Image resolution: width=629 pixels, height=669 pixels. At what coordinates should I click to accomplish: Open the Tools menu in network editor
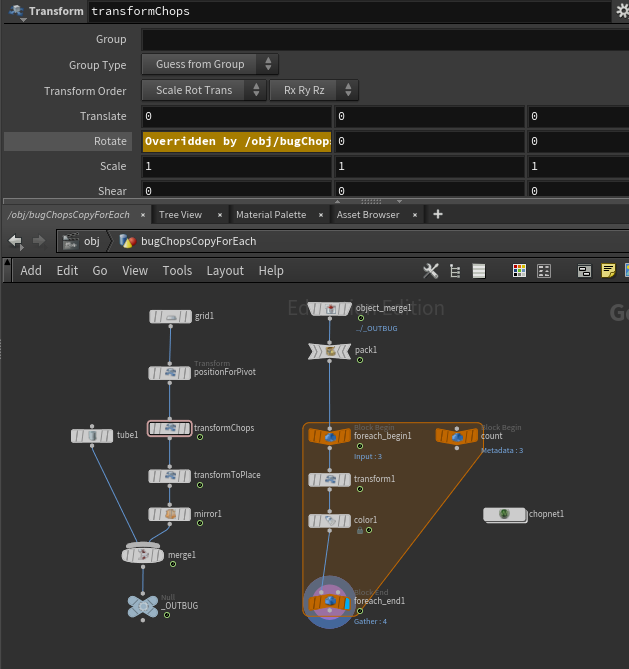coord(177,271)
